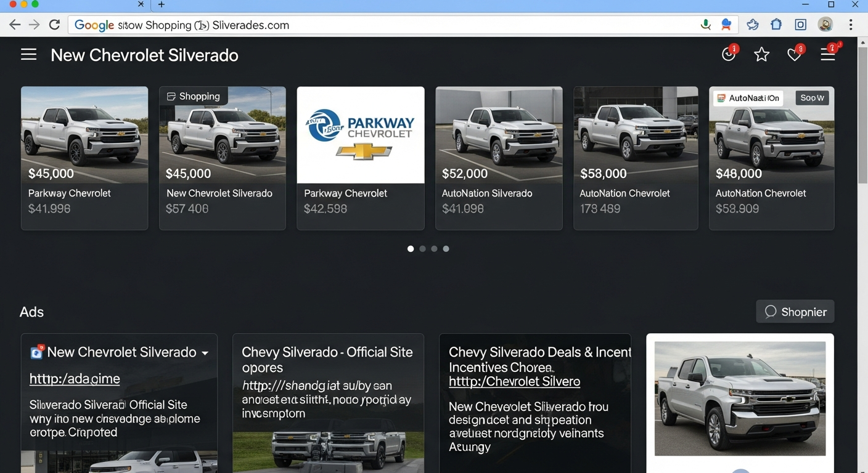Open the list menu icon with badge
This screenshot has height=473, width=868.
829,54
